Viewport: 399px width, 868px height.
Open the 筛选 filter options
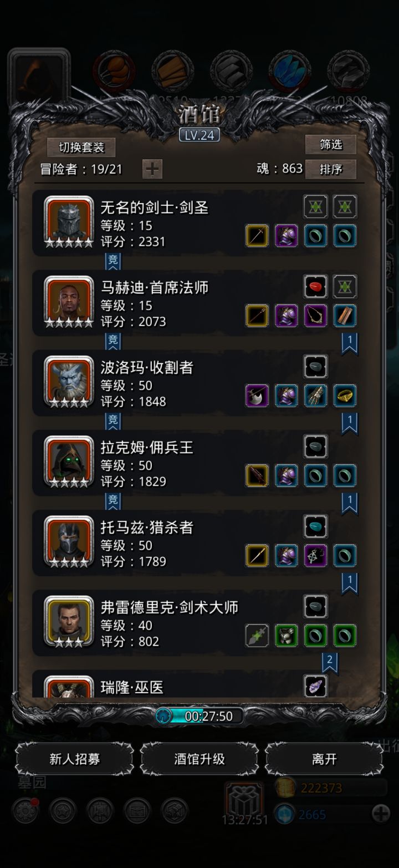coord(331,145)
